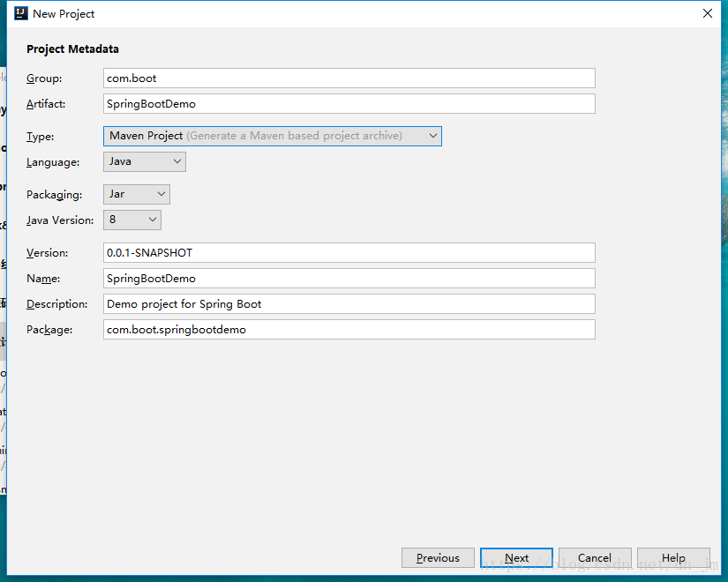The height and width of the screenshot is (582, 728).
Task: Click the Previous button
Action: 438,557
